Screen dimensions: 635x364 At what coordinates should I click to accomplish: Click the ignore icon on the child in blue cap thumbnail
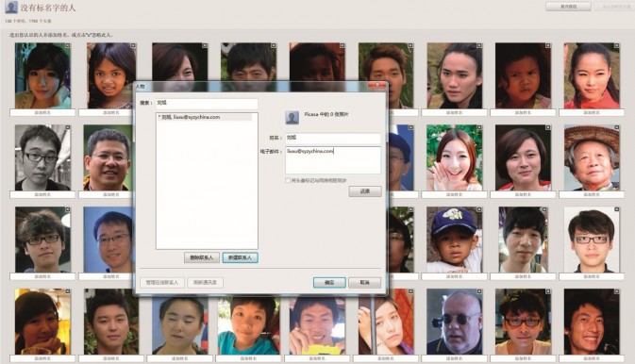(x=479, y=209)
